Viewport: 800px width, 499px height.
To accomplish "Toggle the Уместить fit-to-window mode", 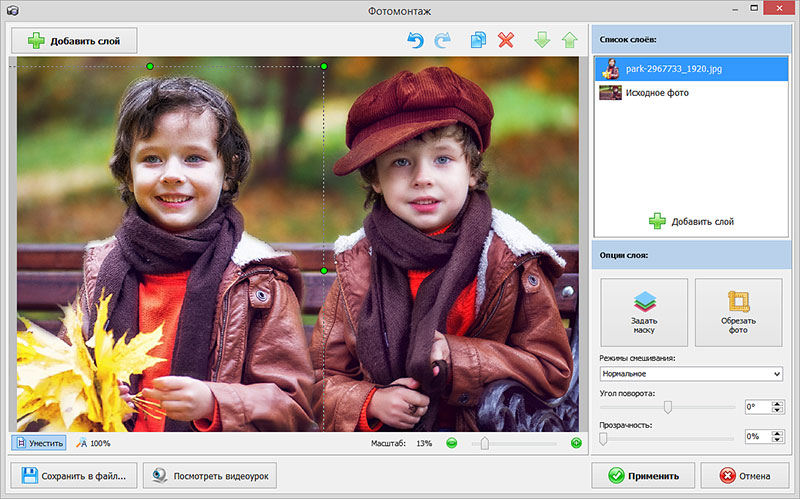I will pyautogui.click(x=40, y=443).
